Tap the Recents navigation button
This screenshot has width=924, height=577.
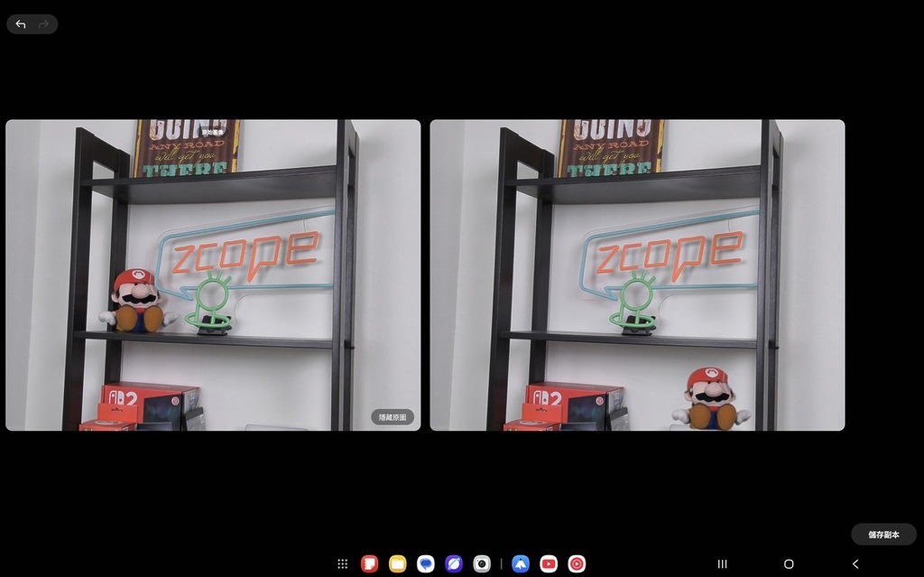(x=723, y=564)
